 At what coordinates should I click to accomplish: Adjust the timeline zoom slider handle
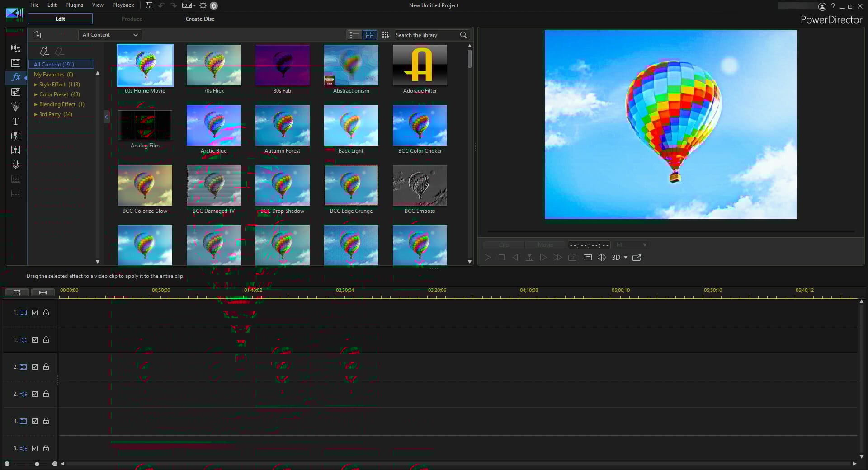(37, 464)
